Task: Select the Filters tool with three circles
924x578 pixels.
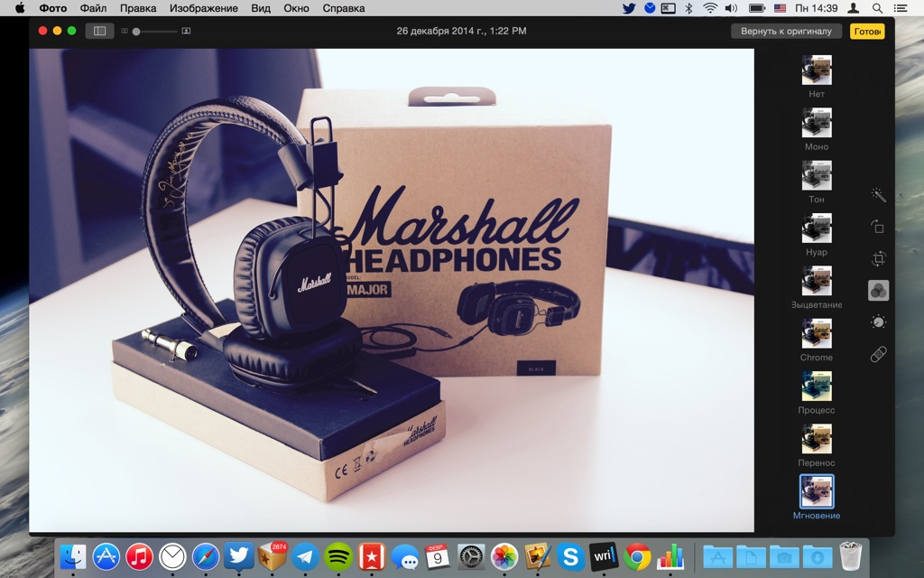Action: [878, 290]
